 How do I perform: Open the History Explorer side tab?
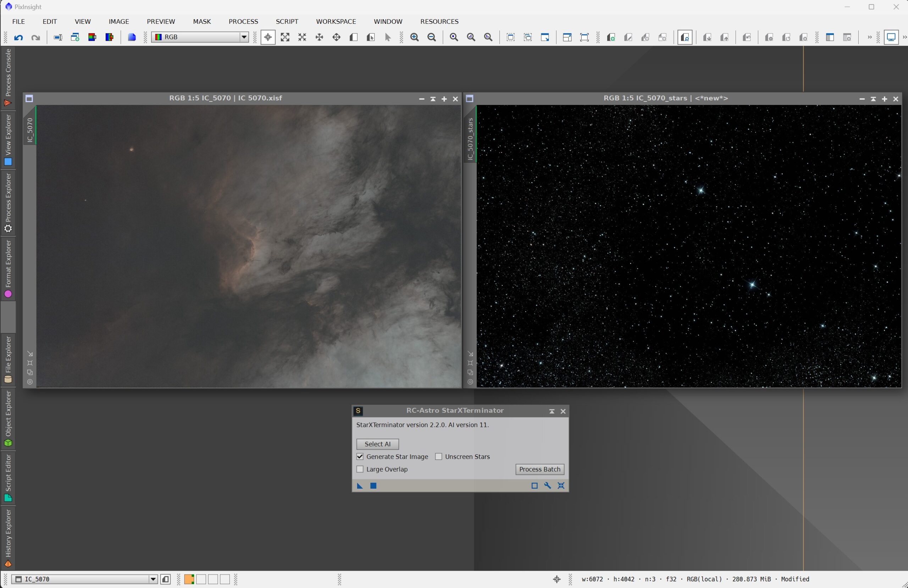tap(8, 538)
